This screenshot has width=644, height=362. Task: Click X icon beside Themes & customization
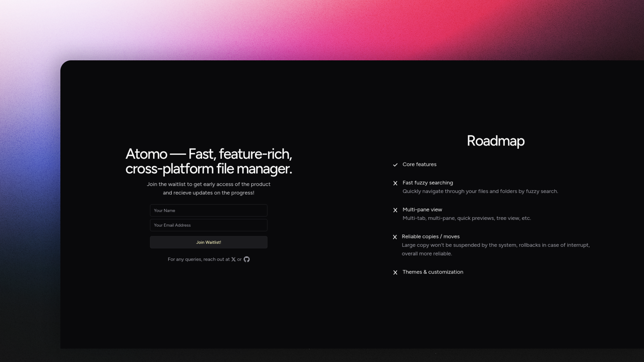click(x=395, y=273)
